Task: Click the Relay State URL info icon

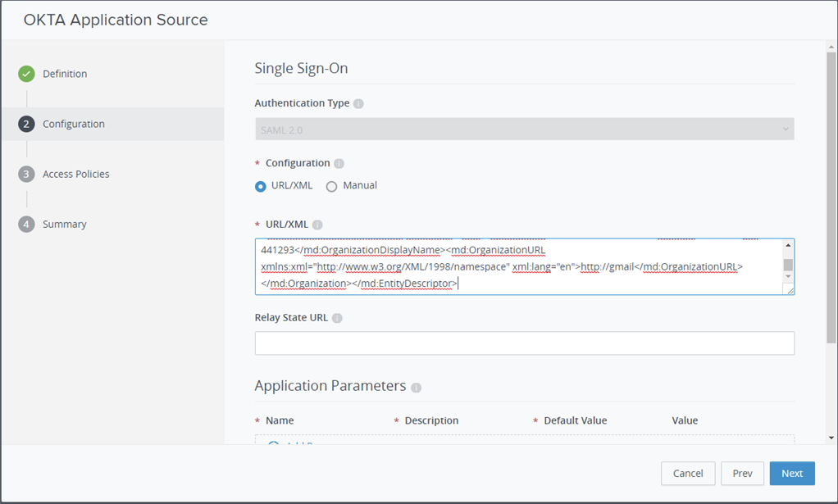Action: [x=337, y=318]
